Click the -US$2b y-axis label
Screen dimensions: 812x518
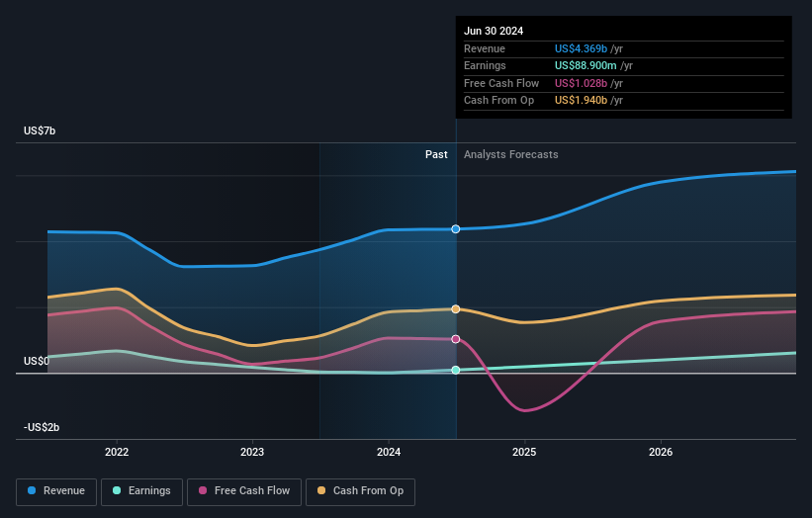click(x=42, y=427)
